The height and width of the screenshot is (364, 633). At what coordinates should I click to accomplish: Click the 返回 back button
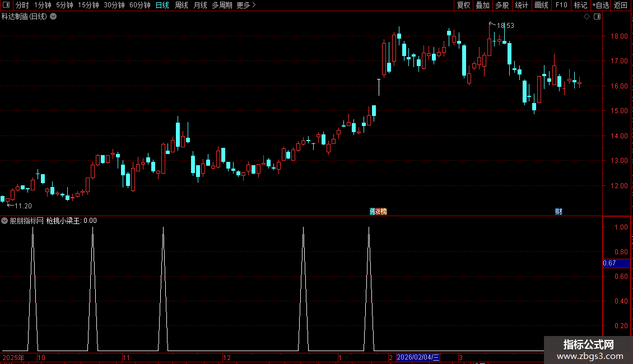[x=621, y=5]
